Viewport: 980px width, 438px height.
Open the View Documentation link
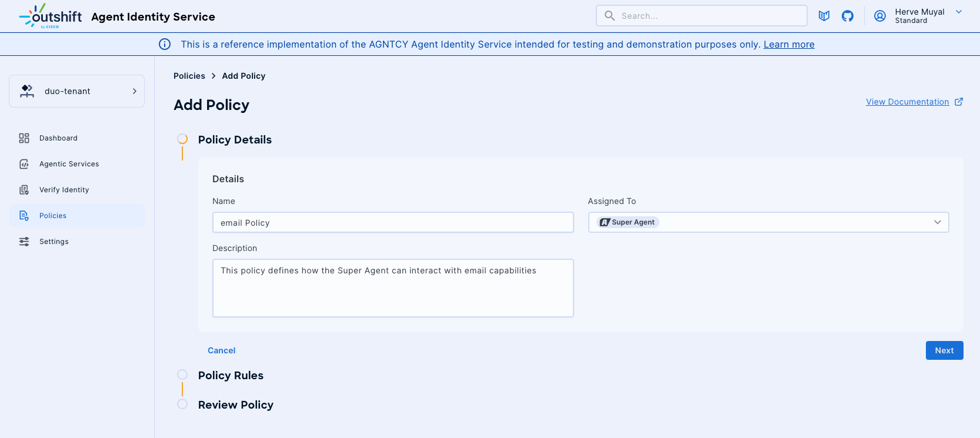(x=907, y=102)
